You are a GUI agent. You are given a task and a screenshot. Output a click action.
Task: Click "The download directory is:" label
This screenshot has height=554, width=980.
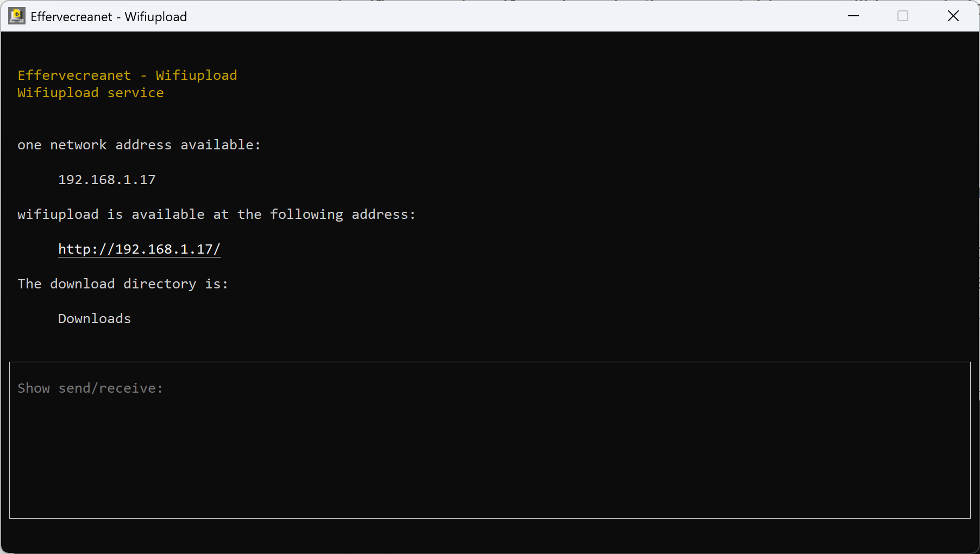pyautogui.click(x=123, y=284)
